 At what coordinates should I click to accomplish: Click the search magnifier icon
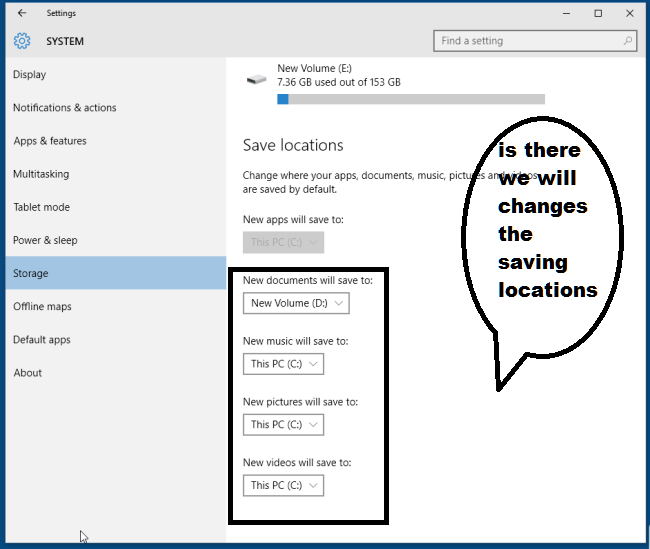pos(628,41)
